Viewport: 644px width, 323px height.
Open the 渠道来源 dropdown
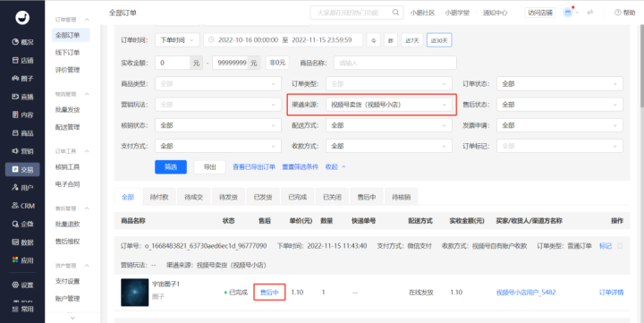coord(389,105)
